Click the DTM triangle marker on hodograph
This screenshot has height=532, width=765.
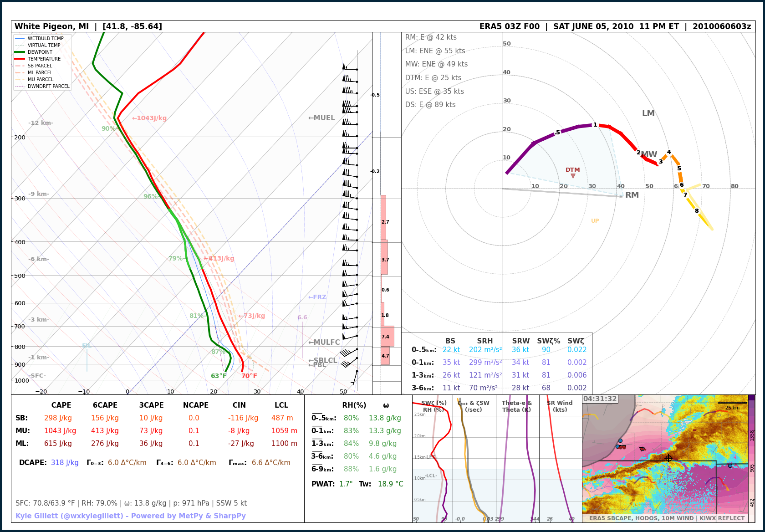[x=573, y=176]
